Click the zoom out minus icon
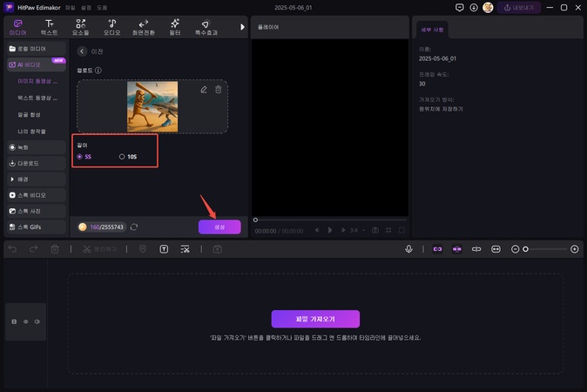Image resolution: width=587 pixels, height=392 pixels. pyautogui.click(x=515, y=249)
